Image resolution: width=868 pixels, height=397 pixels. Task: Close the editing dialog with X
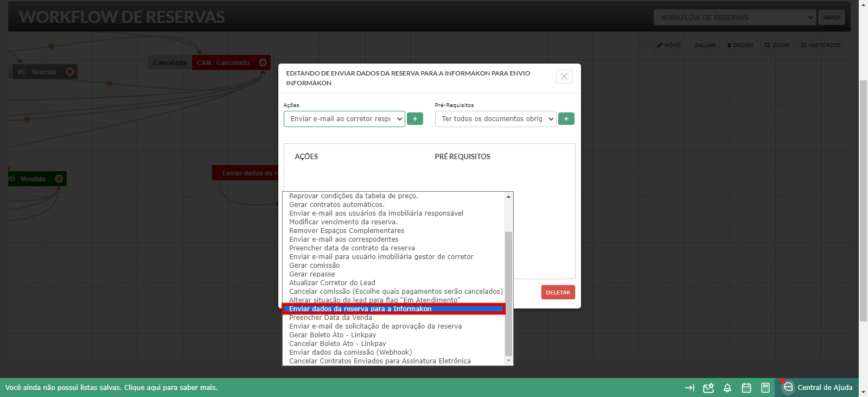click(x=564, y=76)
